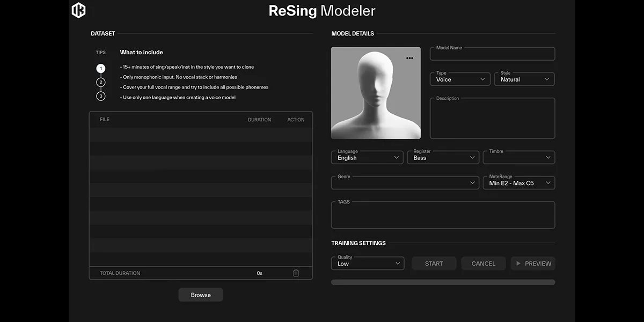Screen dimensions: 644x322
Task: Play the model with PREVIEW button
Action: tap(533, 264)
